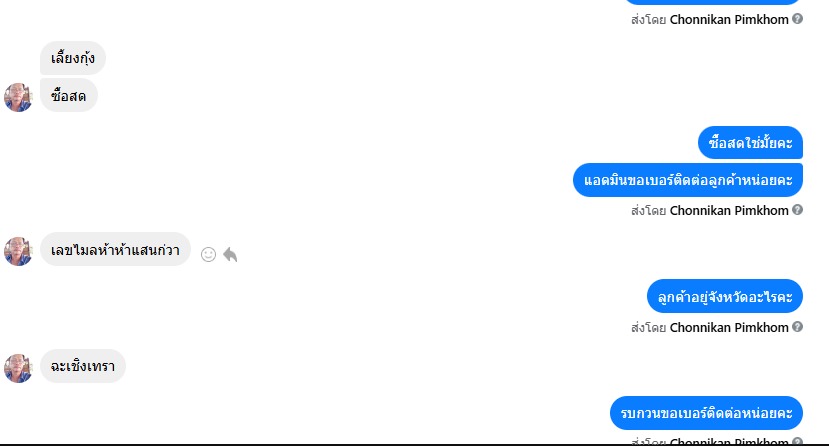
Task: Select the grey ซื้อสด message bubble
Action: pyautogui.click(x=69, y=95)
